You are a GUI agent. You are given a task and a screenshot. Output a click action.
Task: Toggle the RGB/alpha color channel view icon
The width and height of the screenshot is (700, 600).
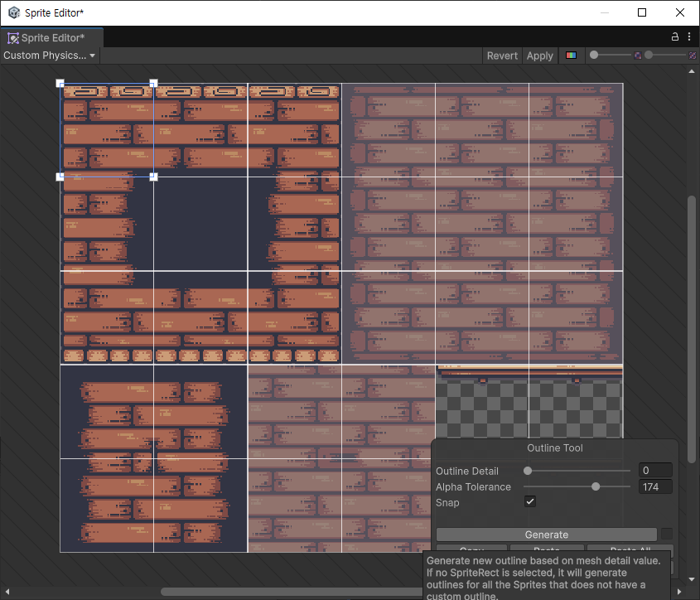(x=571, y=56)
